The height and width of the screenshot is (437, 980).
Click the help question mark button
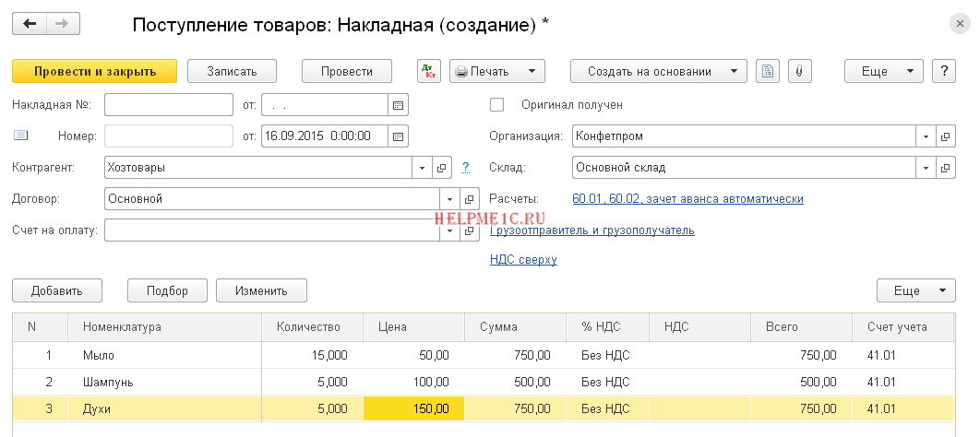click(x=943, y=71)
